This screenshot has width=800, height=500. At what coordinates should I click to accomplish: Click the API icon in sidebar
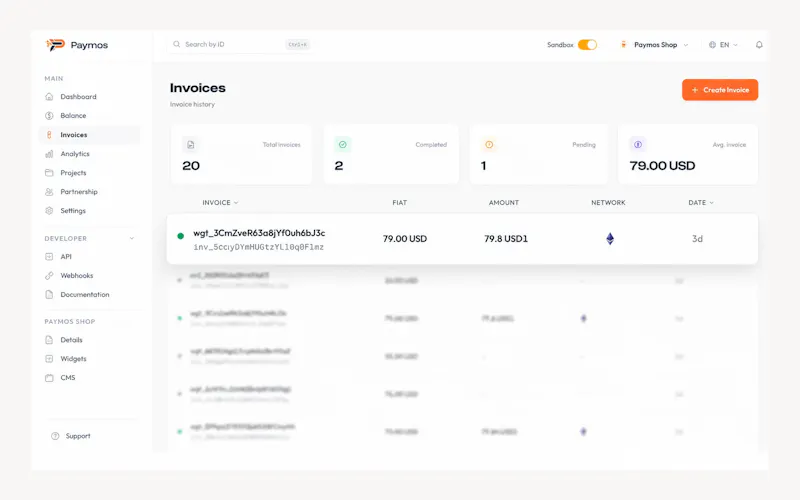click(49, 257)
